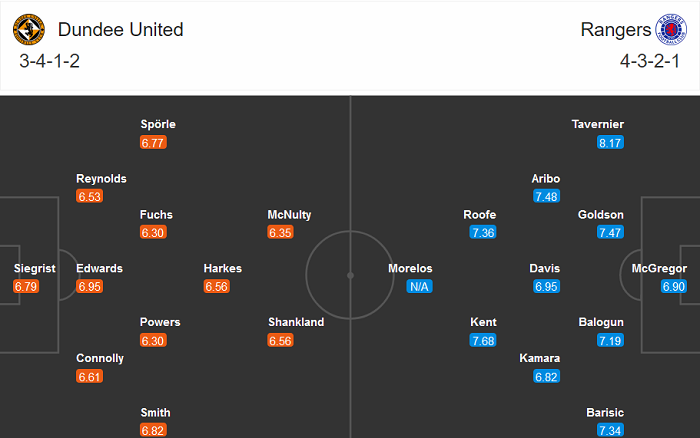Open the Dundee United team name
Viewport: 700px width, 438px height.
121,30
